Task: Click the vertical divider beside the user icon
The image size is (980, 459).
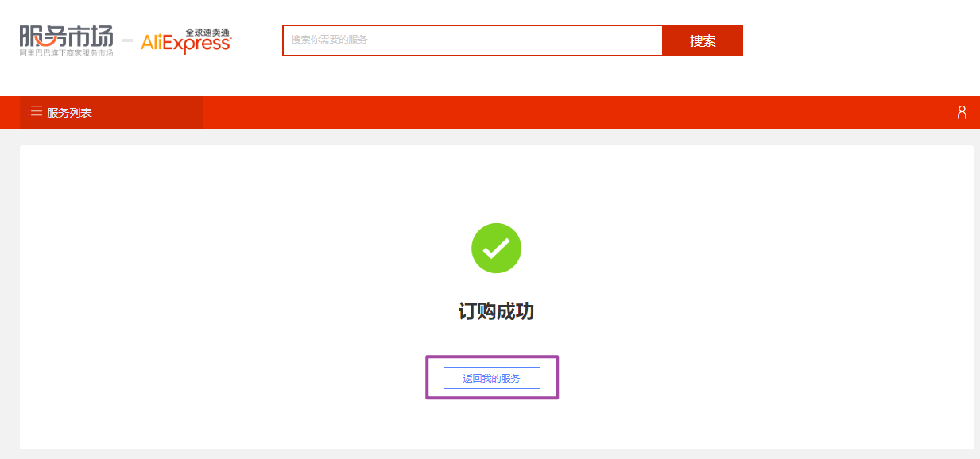Action: click(x=951, y=113)
